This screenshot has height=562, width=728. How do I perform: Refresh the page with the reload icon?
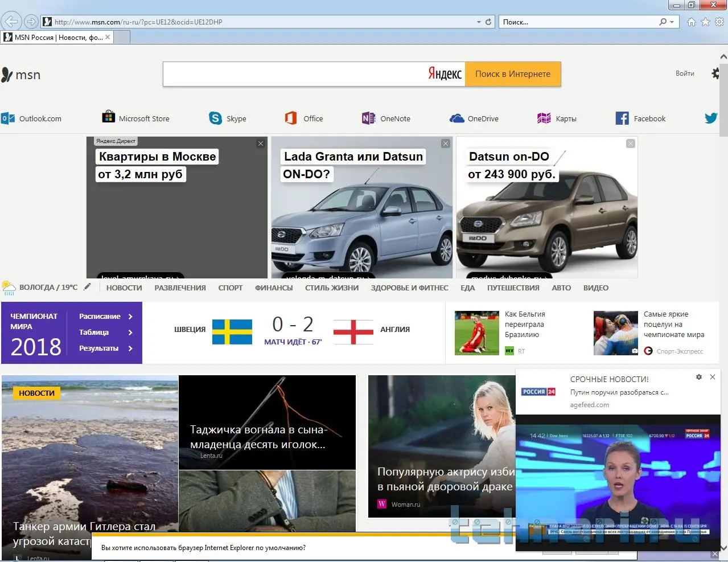tap(488, 22)
